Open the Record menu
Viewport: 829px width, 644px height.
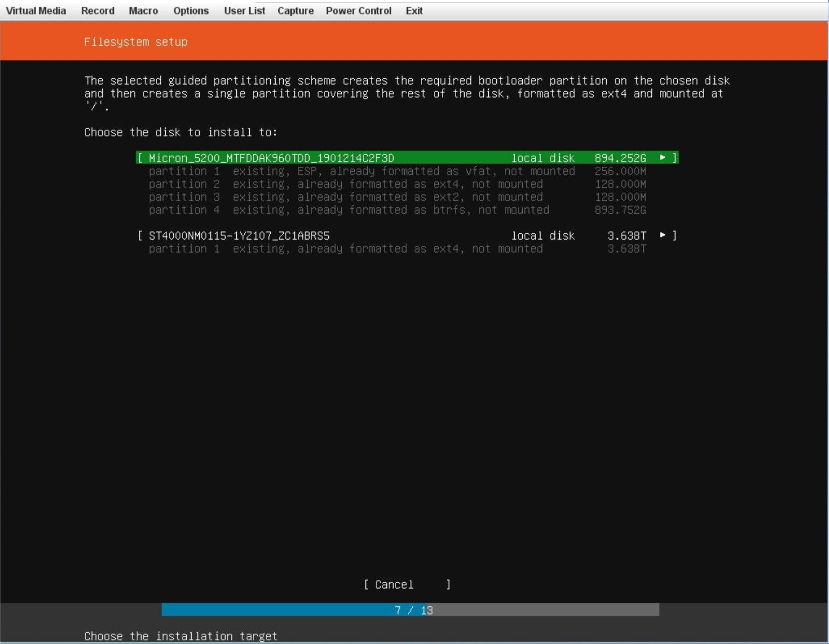[x=97, y=11]
